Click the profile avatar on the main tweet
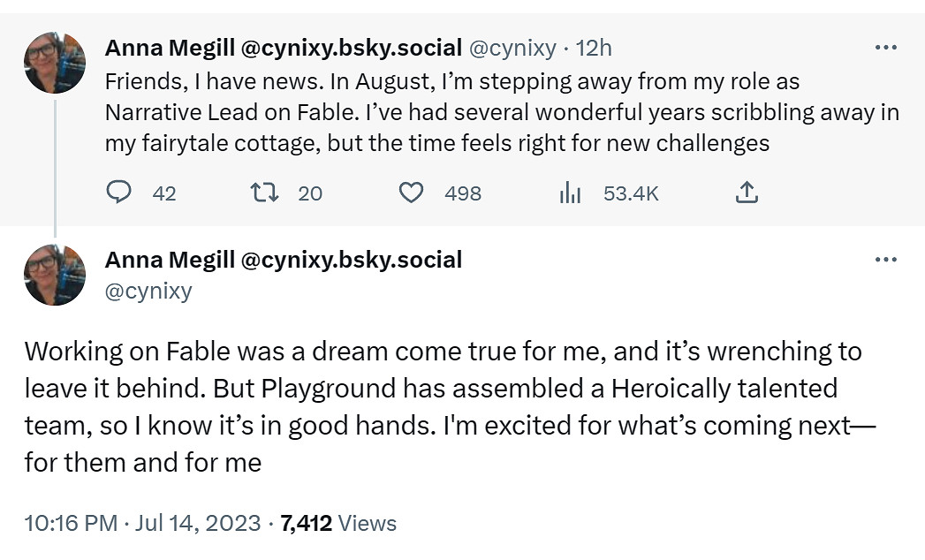This screenshot has height=560, width=925. (55, 275)
